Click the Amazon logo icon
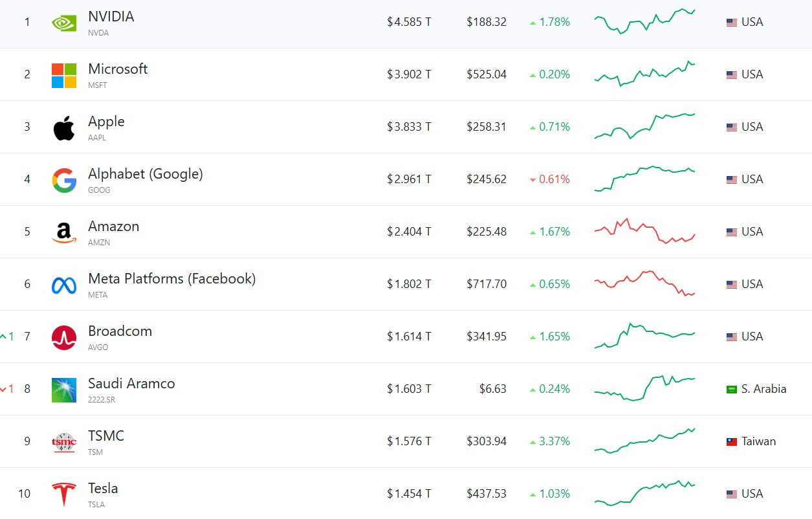The image size is (812, 519). tap(64, 233)
